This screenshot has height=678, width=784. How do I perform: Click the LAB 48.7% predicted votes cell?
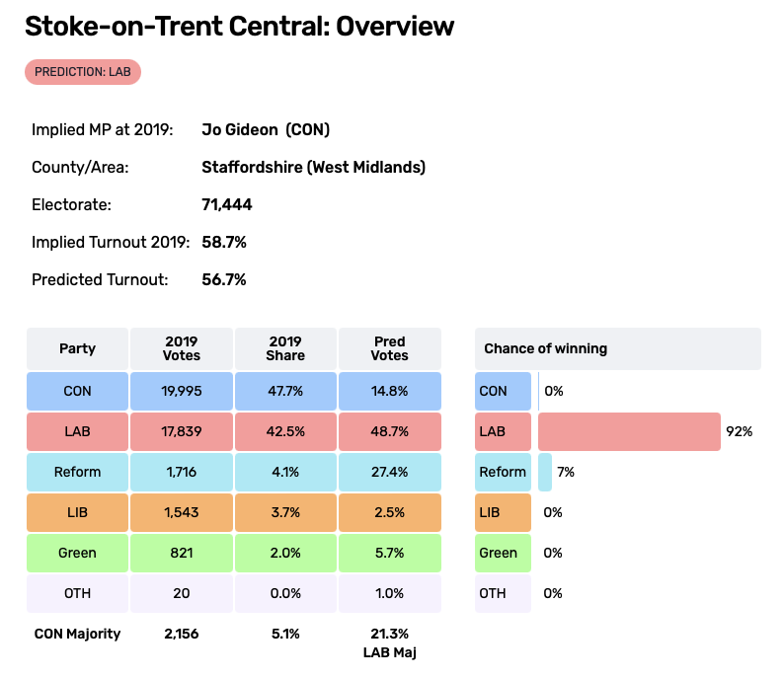click(389, 431)
